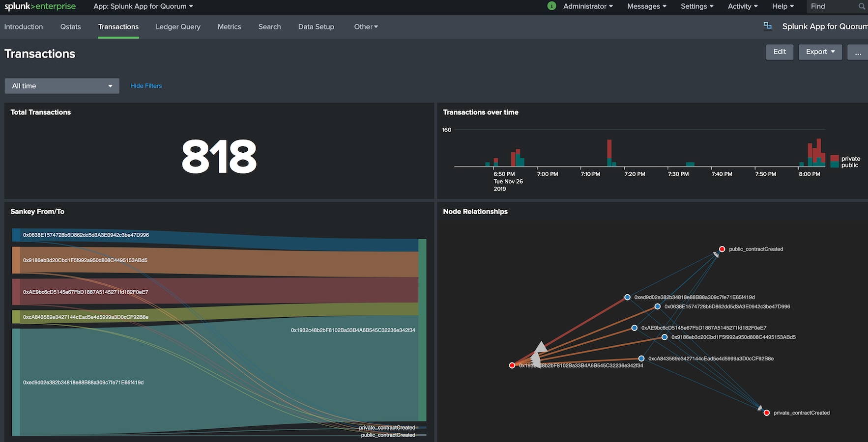Click graph node dot for 0x9186eb3d20Cbd1F5f992a950d808C4495153ABd5
This screenshot has height=442, width=868.
[x=665, y=337]
